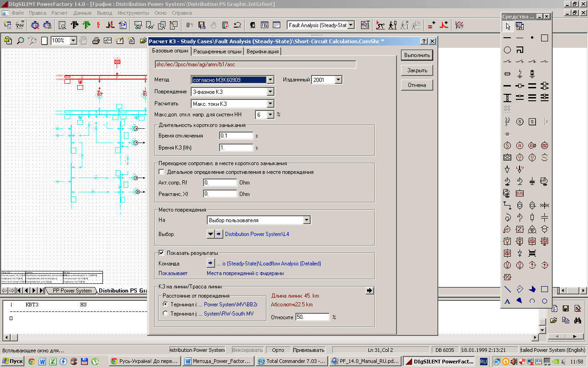Select the Терминал j radio button
588x368 pixels.
coord(166,314)
